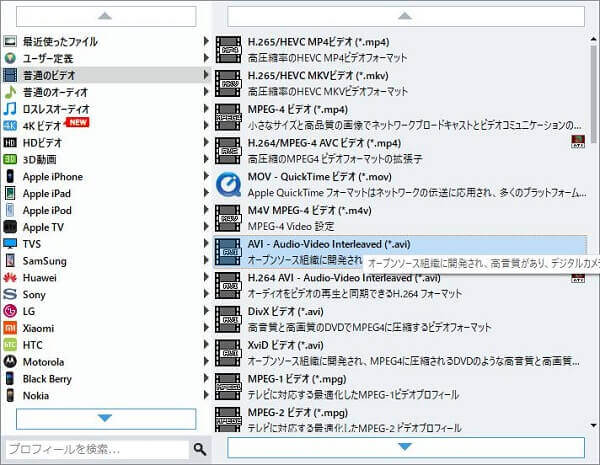Click the HD video icon

tap(10, 143)
